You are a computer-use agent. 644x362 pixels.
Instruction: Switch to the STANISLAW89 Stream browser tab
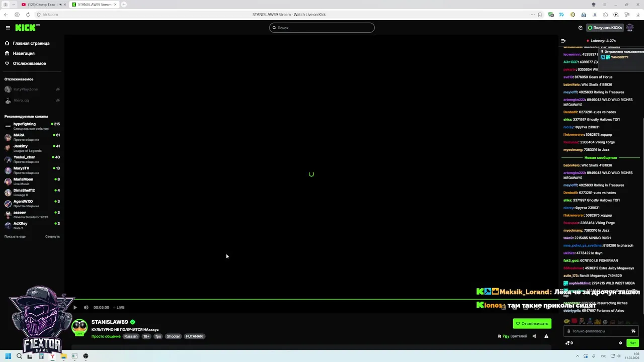click(94, 5)
